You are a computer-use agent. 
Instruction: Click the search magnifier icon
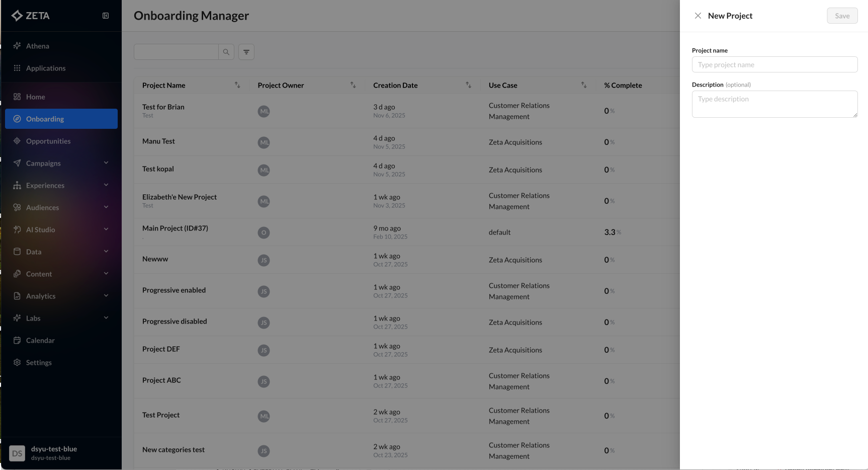226,52
